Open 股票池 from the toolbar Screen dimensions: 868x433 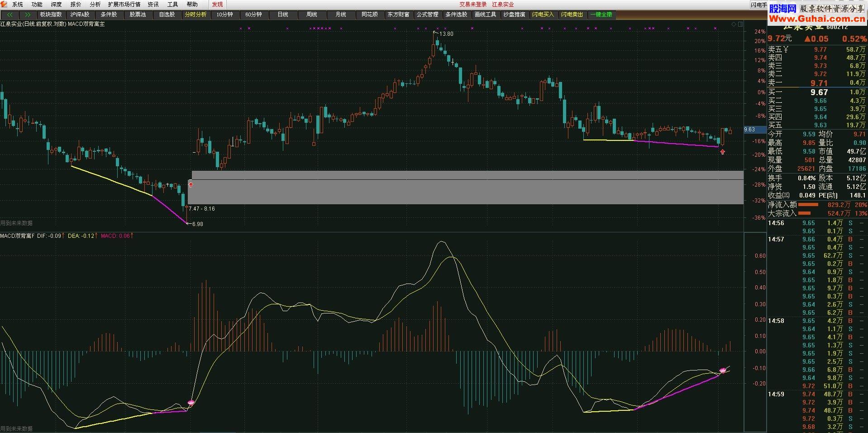click(x=138, y=14)
